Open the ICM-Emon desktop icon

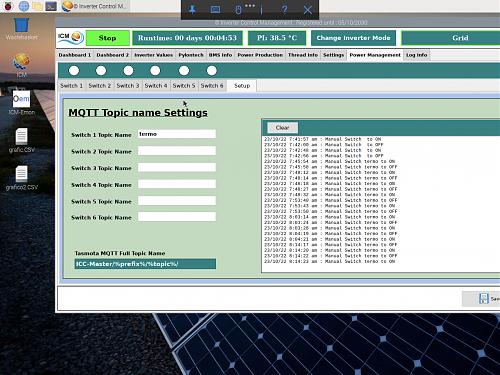(x=21, y=103)
